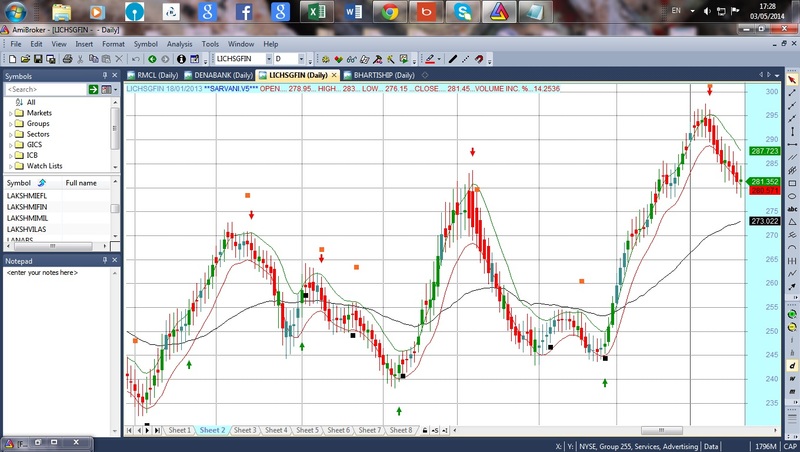This screenshot has width=800, height=452.
Task: Open dropdown arrow next to line color
Action: click(x=439, y=59)
